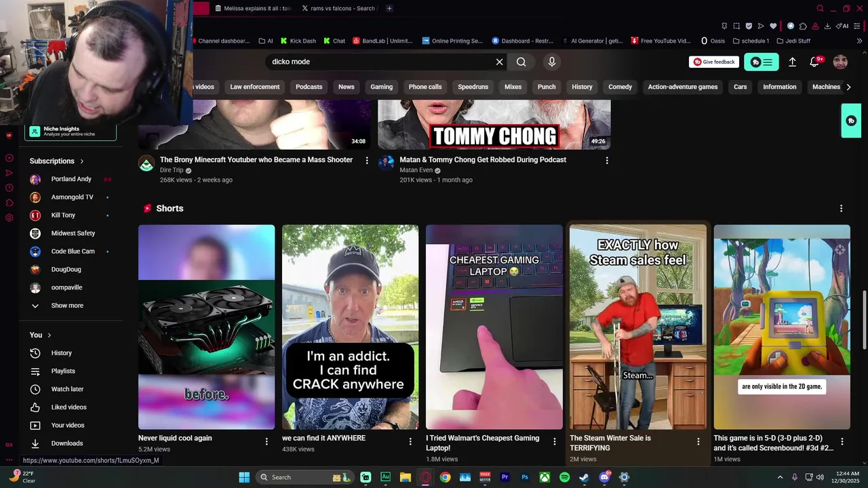Open more options for Brony Minecraft video
This screenshot has width=868, height=488.
coord(367,161)
